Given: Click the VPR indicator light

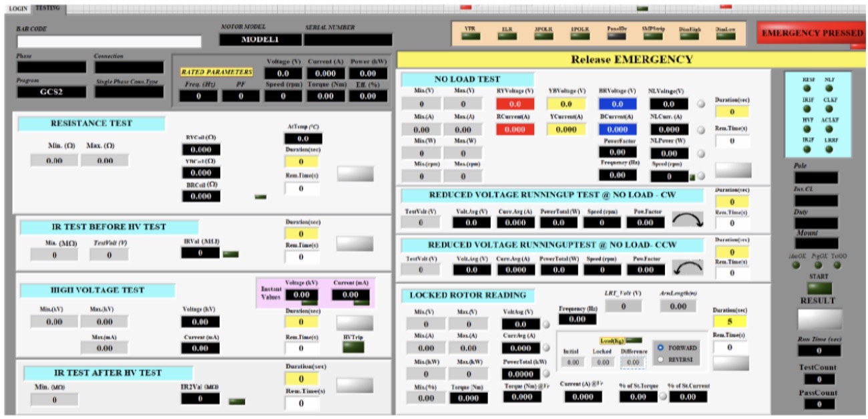Looking at the screenshot, I should pyautogui.click(x=470, y=36).
